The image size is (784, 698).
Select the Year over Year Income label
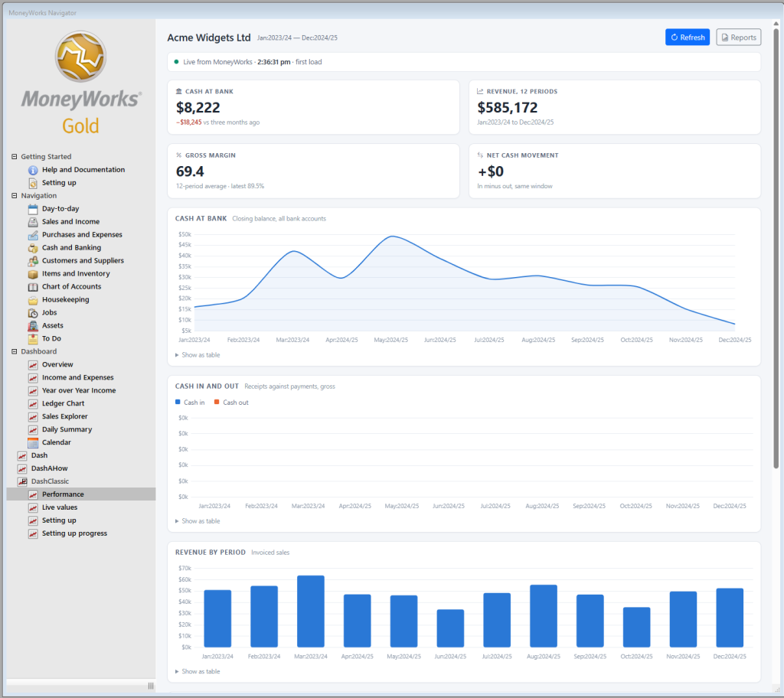pos(79,390)
